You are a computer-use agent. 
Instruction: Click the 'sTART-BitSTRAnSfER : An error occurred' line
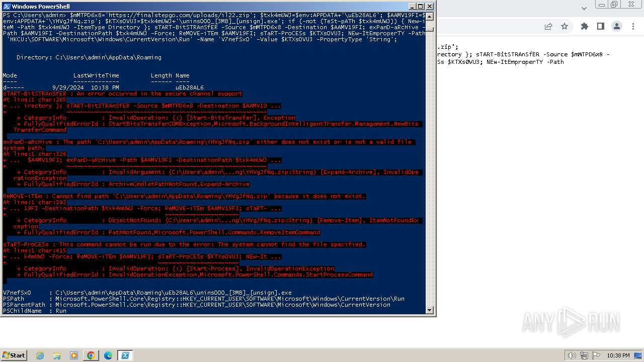[122, 94]
